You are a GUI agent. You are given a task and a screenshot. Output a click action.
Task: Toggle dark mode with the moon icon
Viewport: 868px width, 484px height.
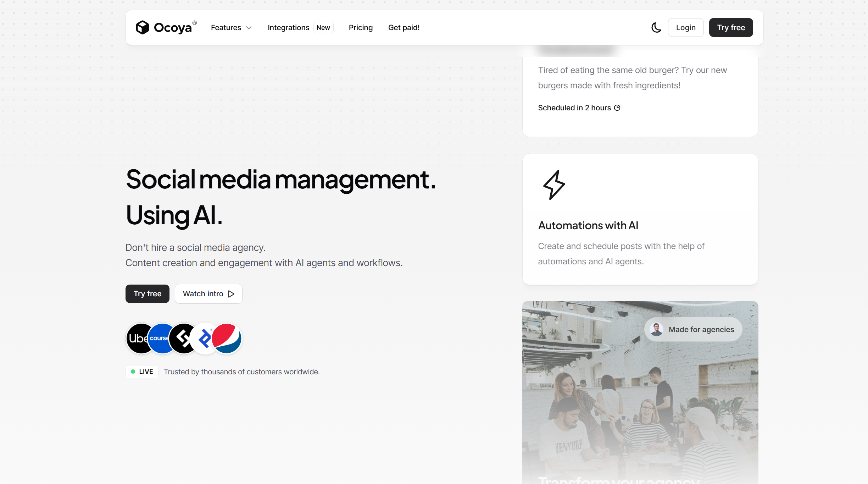click(x=656, y=27)
